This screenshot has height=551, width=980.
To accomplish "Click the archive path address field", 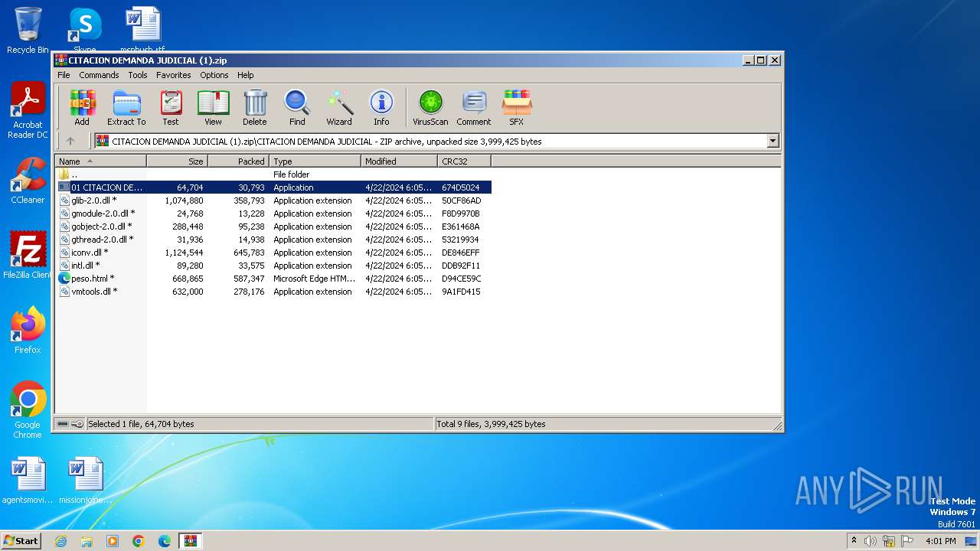I will [437, 141].
